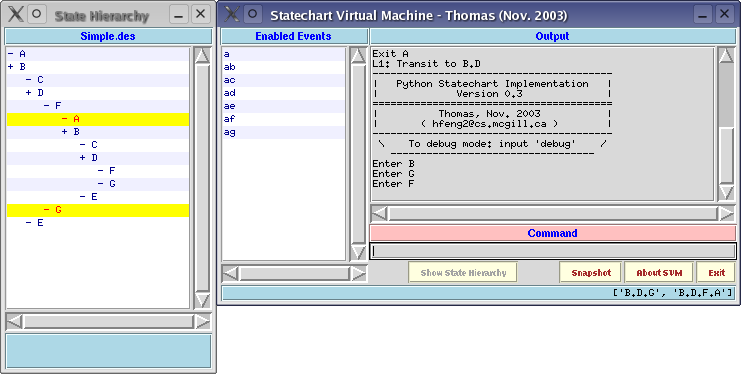Select - E row directly below blue G
This screenshot has width=741, height=374.
(x=98, y=196)
